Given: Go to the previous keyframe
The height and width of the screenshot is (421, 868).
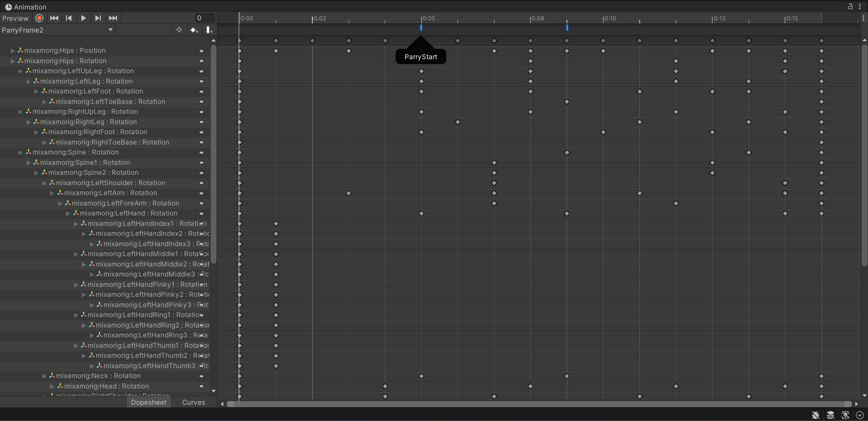Looking at the screenshot, I should 69,18.
